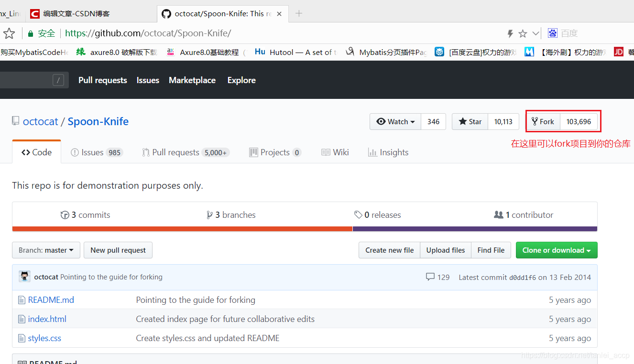Image resolution: width=634 pixels, height=364 pixels.
Task: Open the Hutool bookmark
Action: [295, 52]
